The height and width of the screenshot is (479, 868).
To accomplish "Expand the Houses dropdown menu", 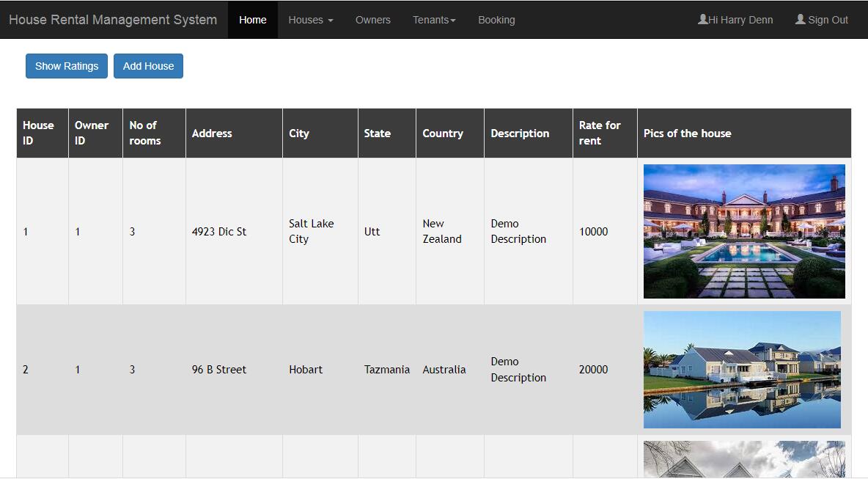I will 310,20.
